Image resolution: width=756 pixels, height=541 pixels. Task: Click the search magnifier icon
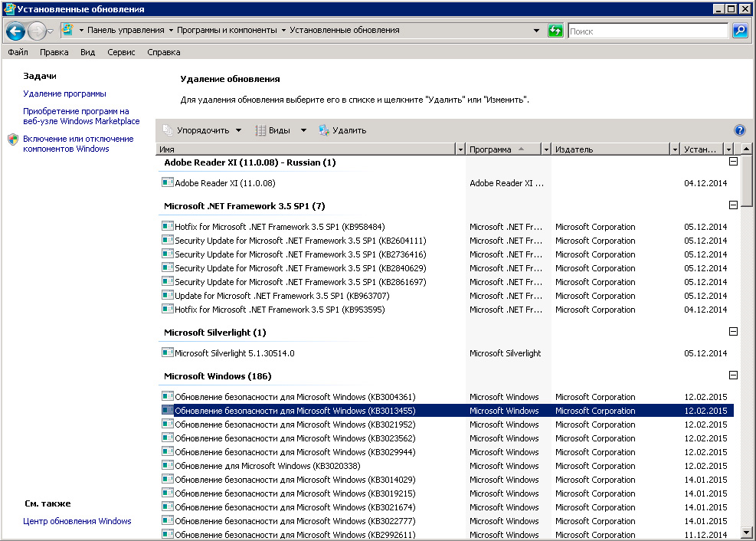click(x=740, y=31)
